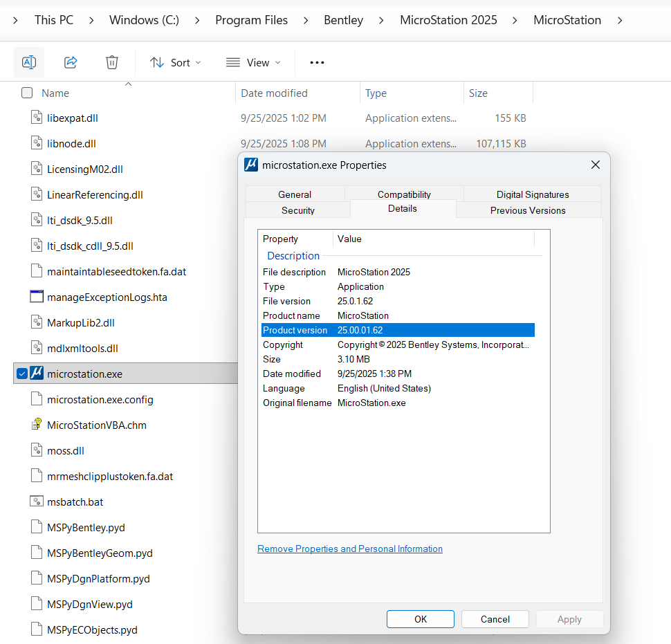Click the Rename icon in toolbar
This screenshot has width=671, height=644.
29,62
